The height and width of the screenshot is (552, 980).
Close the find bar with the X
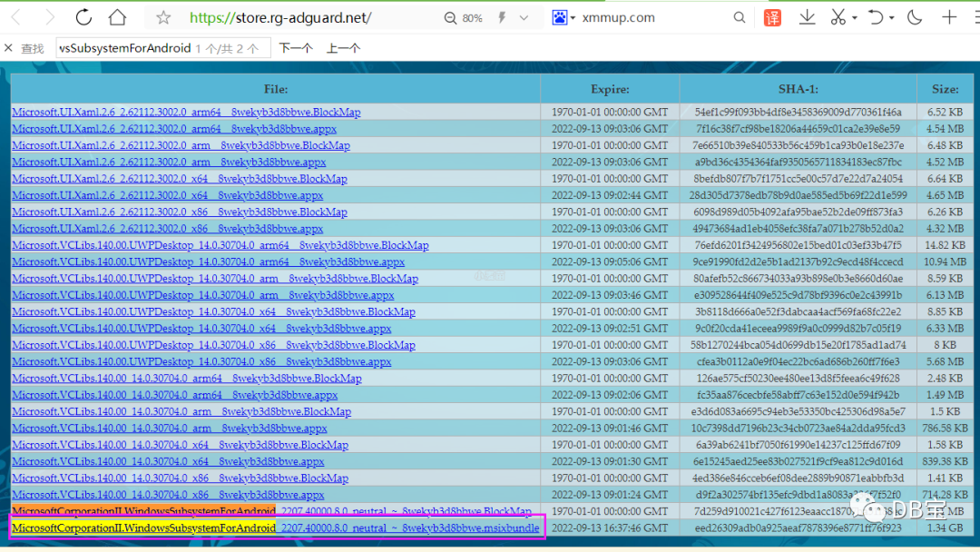point(8,47)
